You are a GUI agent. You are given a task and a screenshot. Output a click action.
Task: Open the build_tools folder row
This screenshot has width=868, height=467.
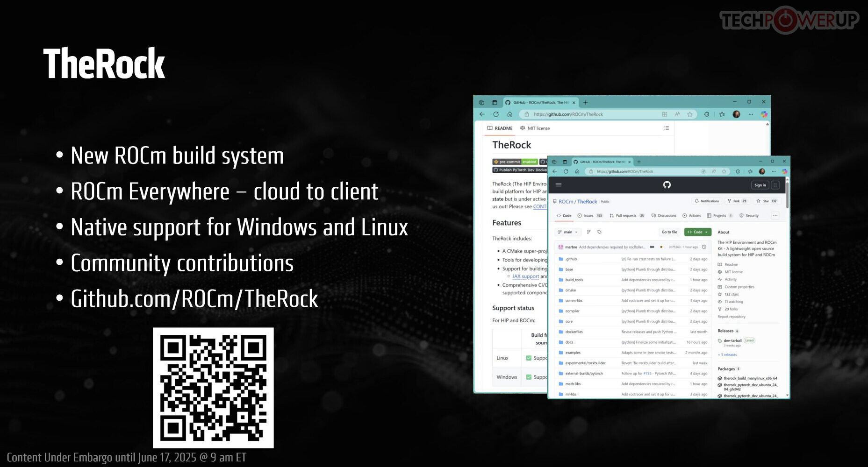633,280
